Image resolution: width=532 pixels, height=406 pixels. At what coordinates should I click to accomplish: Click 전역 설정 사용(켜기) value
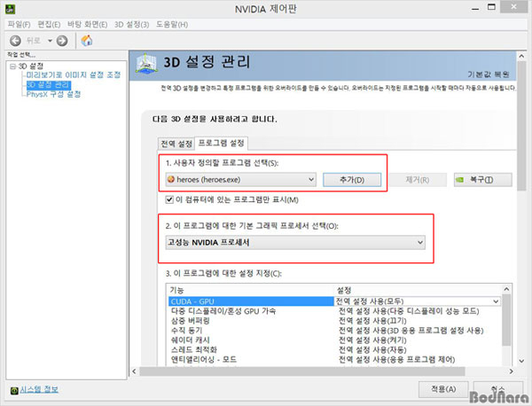click(x=372, y=340)
